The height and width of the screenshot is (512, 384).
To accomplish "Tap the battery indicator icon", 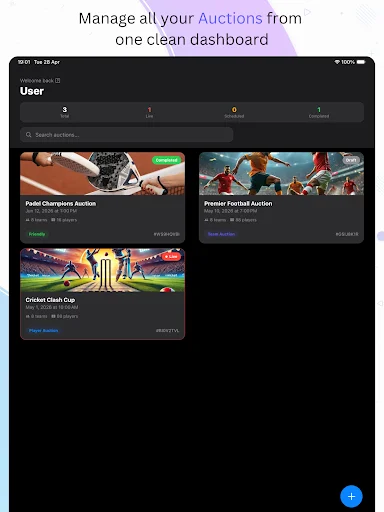I will pos(361,62).
